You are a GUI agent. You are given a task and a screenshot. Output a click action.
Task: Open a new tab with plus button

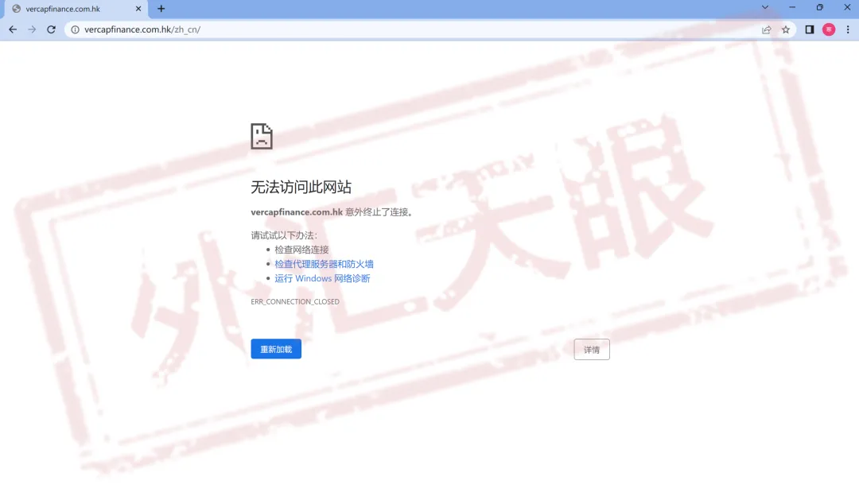(161, 9)
